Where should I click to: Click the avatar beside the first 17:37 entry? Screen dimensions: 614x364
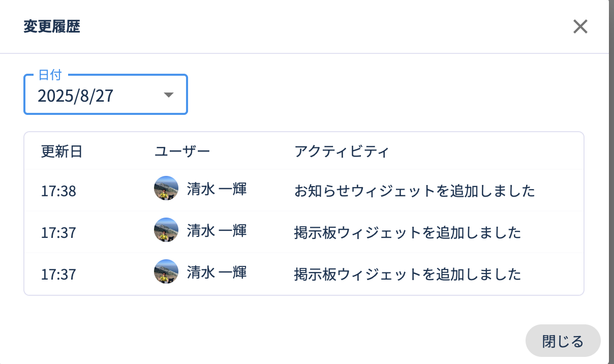[166, 230]
